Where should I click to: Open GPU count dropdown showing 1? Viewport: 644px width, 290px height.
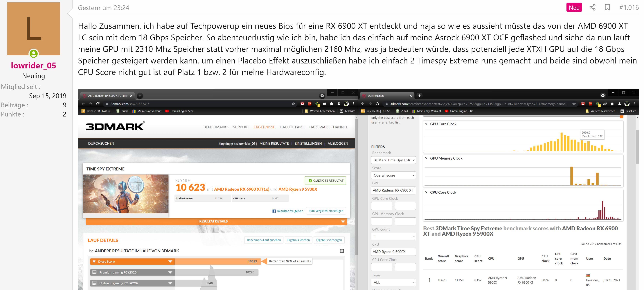click(x=393, y=237)
